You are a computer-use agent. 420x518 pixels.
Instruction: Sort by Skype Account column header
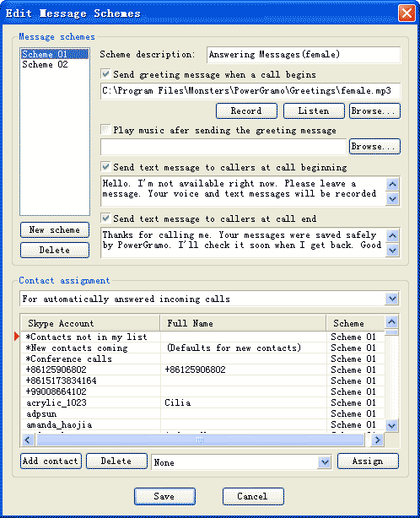pos(90,323)
